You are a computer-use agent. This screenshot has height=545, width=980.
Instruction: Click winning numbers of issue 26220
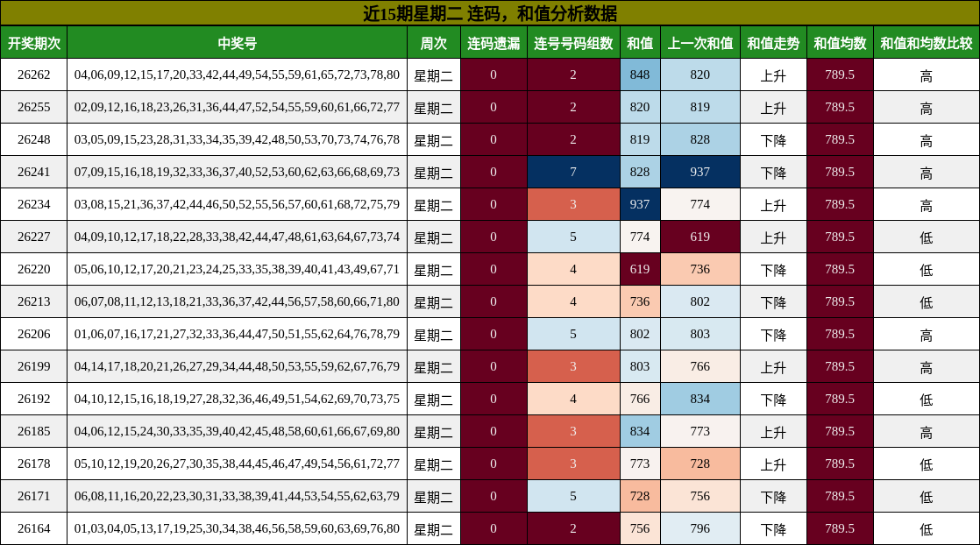click(x=237, y=269)
